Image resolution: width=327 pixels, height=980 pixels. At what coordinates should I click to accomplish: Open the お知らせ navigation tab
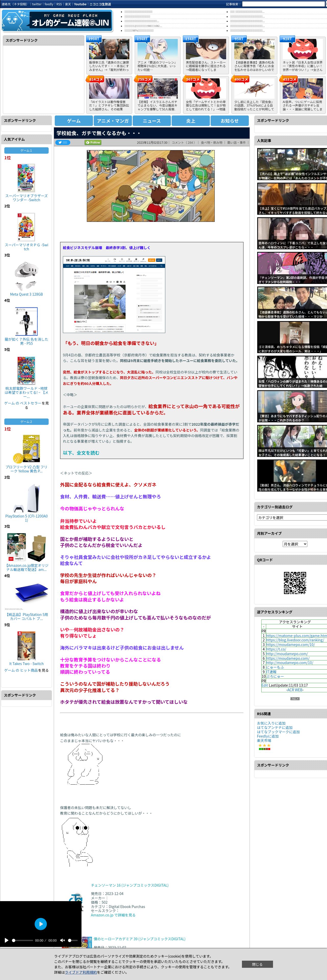tap(229, 121)
